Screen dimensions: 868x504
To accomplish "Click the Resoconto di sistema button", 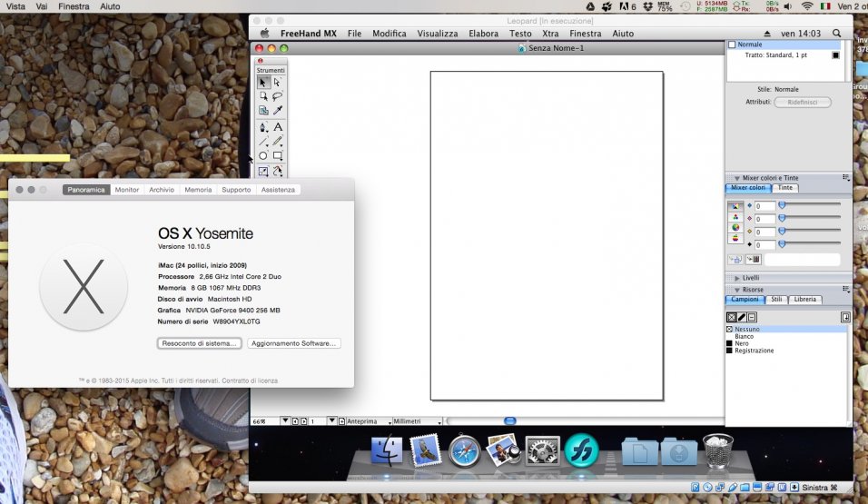I will point(199,343).
